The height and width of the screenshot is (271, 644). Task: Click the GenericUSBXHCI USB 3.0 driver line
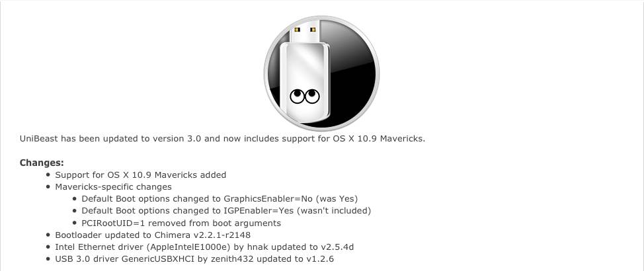click(x=194, y=260)
